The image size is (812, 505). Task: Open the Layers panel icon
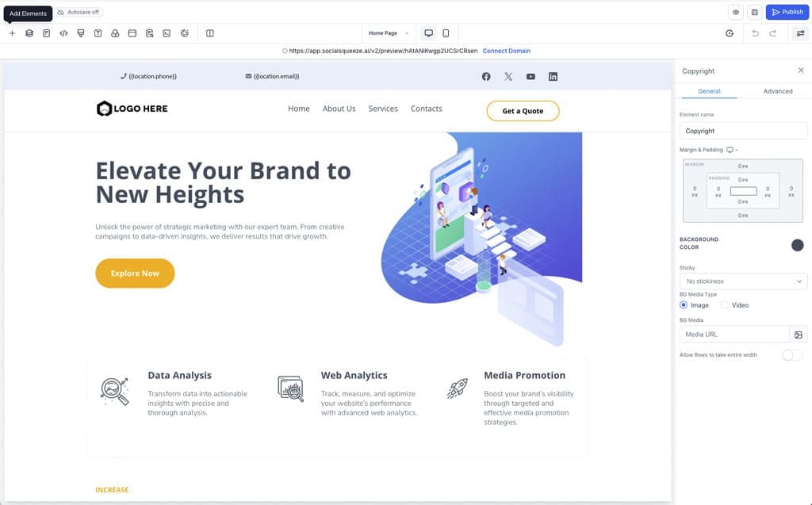tap(29, 33)
